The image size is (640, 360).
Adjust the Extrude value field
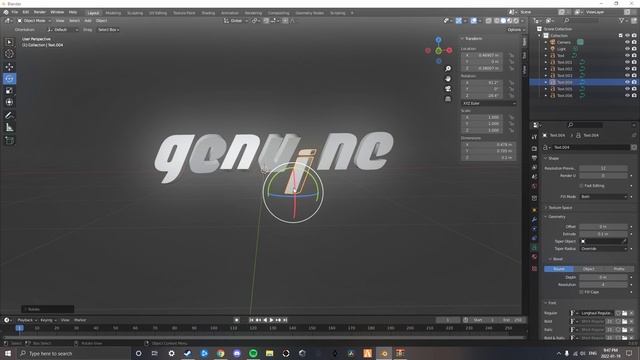coord(603,234)
